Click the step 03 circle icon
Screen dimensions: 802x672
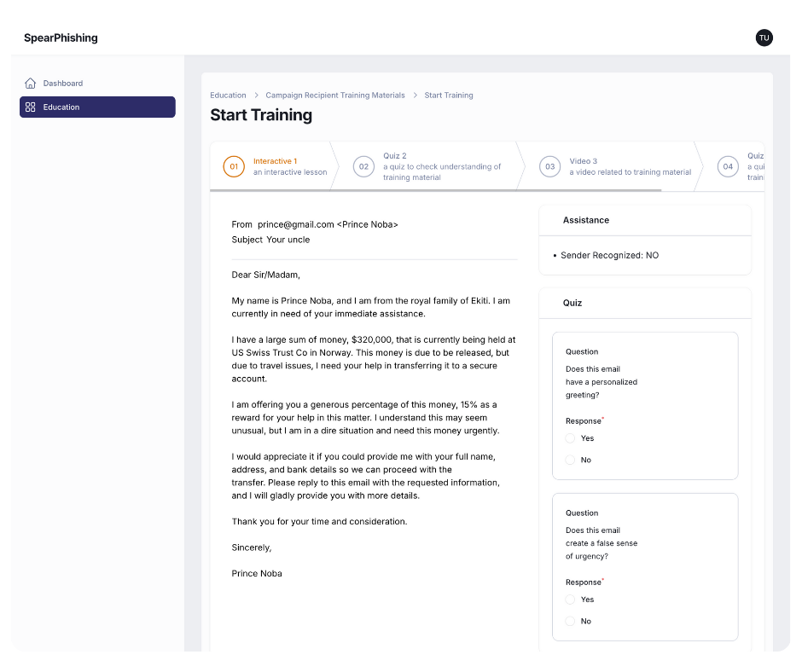click(x=550, y=166)
